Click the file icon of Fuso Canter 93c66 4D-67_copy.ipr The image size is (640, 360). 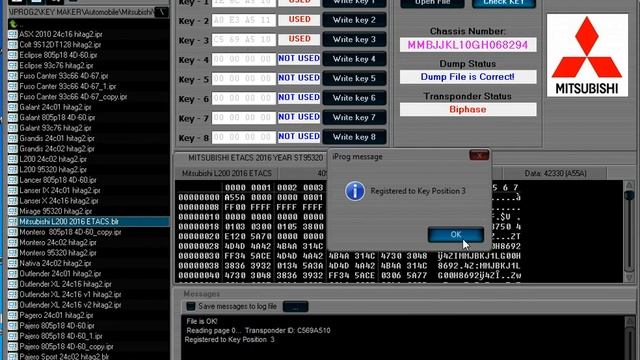click(13, 97)
